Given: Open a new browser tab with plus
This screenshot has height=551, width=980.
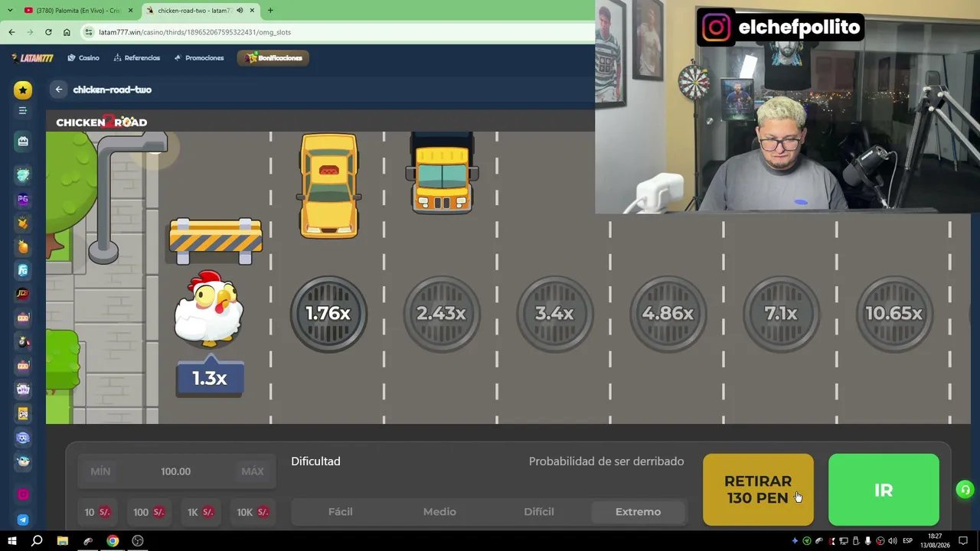Looking at the screenshot, I should 270,11.
